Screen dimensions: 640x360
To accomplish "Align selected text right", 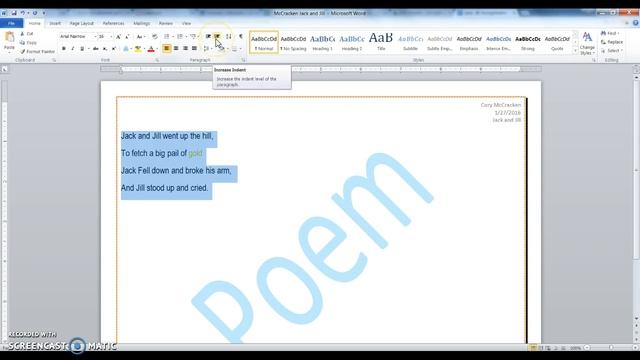I will (185, 49).
